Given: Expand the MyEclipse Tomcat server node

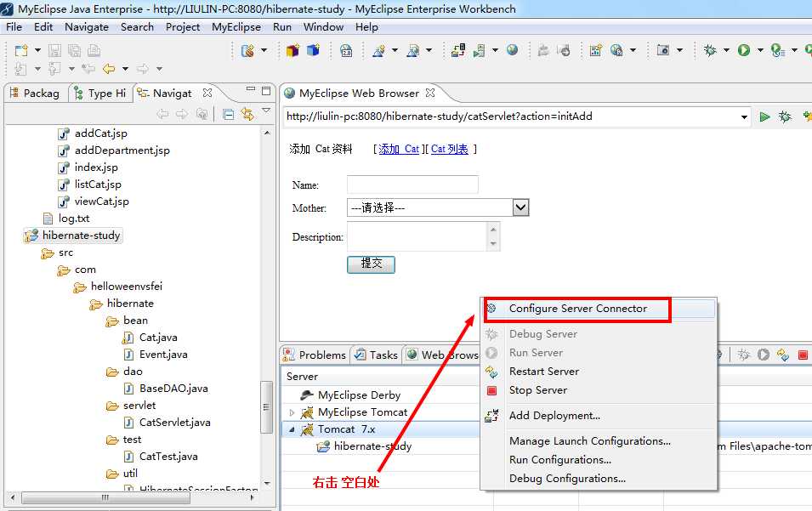Looking at the screenshot, I should [x=292, y=412].
